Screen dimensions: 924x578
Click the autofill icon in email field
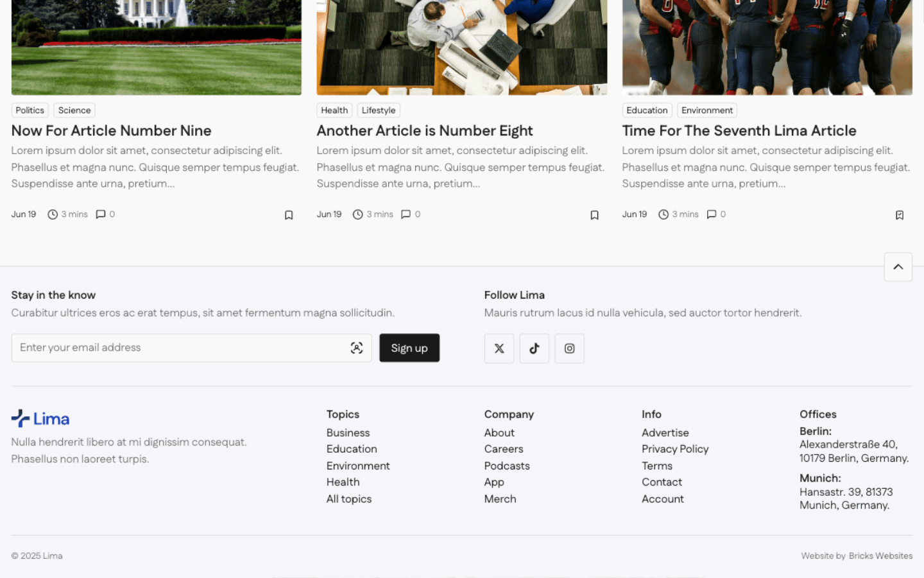click(357, 347)
